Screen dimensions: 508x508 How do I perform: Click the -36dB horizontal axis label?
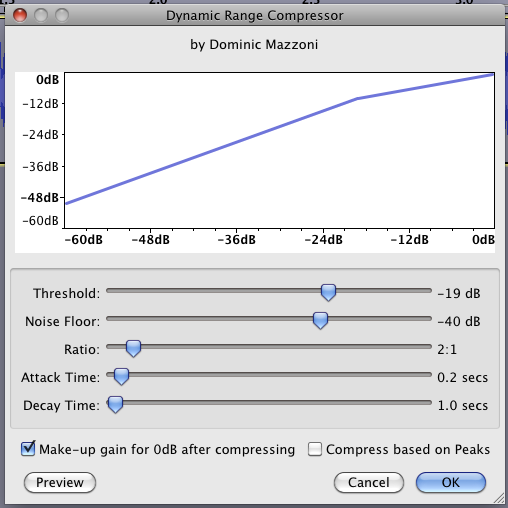click(237, 240)
